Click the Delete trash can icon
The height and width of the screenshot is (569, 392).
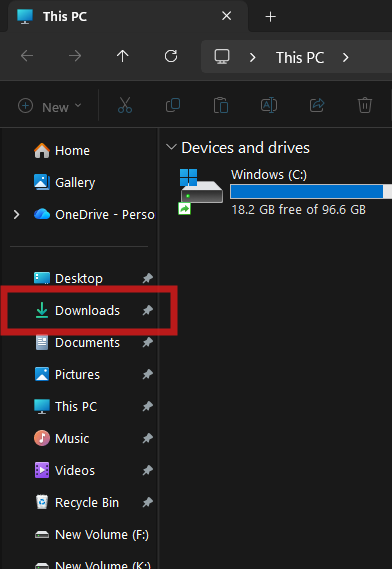click(x=365, y=105)
